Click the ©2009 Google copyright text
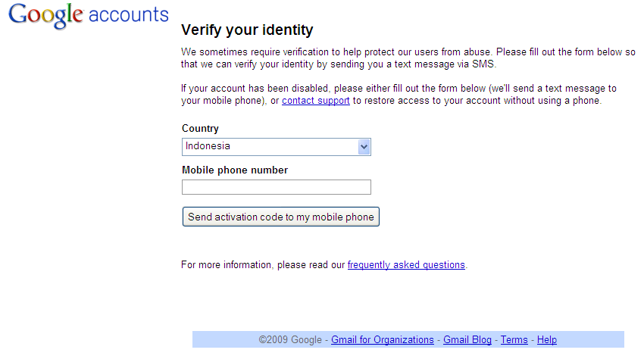The image size is (644, 356). point(290,340)
